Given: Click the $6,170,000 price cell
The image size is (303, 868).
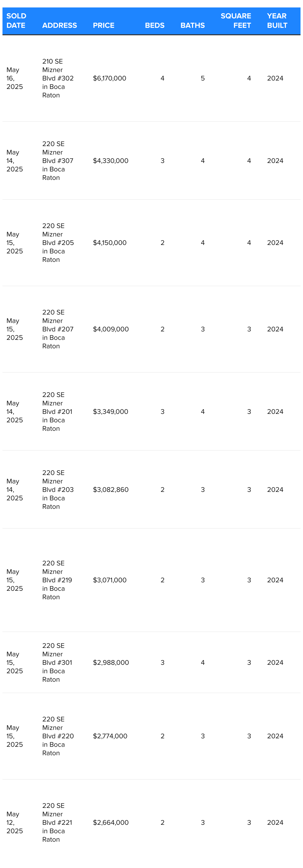Looking at the screenshot, I should pos(110,78).
